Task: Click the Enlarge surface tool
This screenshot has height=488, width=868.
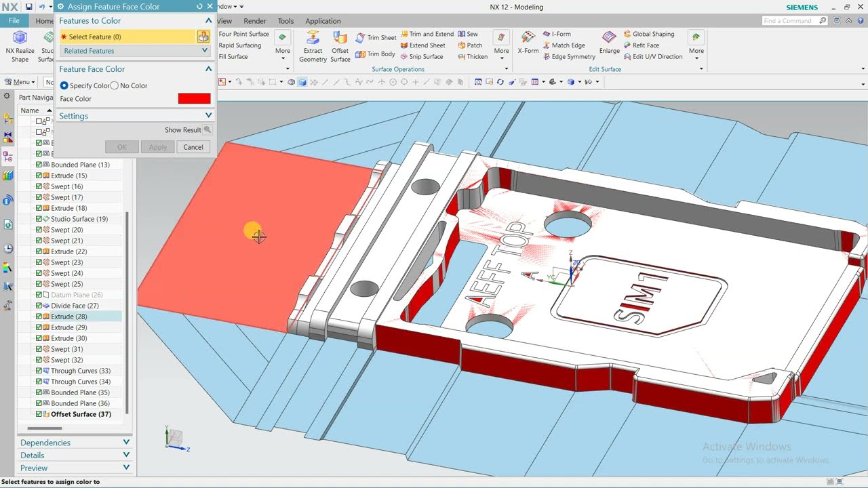Action: 609,42
